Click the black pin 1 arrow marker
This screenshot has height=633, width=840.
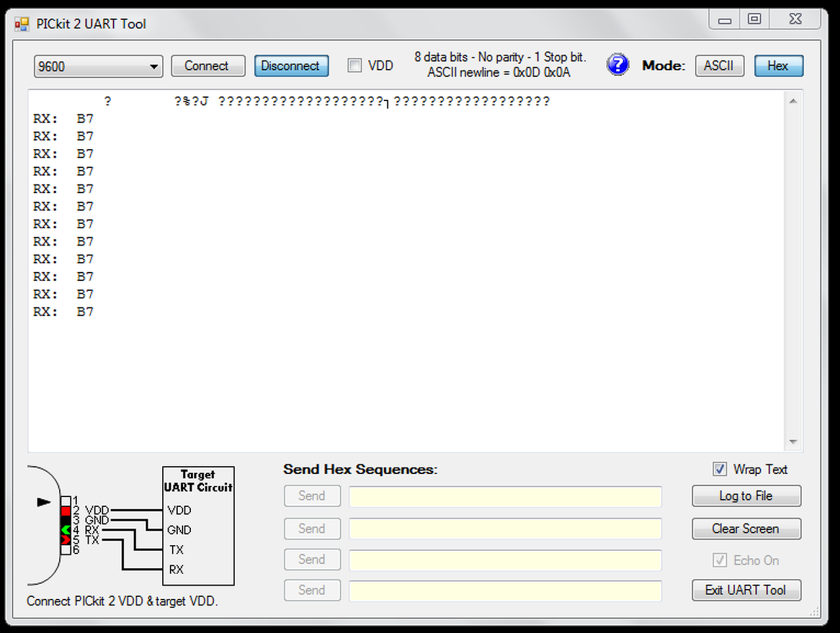44,502
